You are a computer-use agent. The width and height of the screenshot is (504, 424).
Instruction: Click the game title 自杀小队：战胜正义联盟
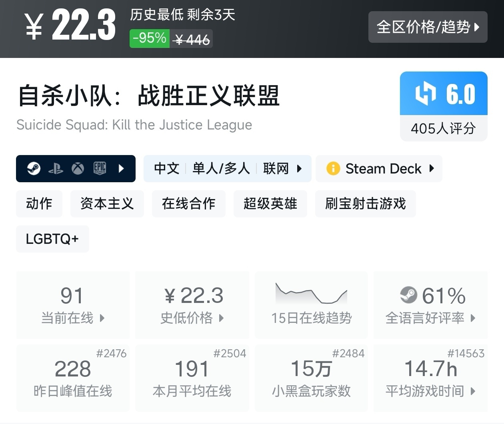point(148,96)
